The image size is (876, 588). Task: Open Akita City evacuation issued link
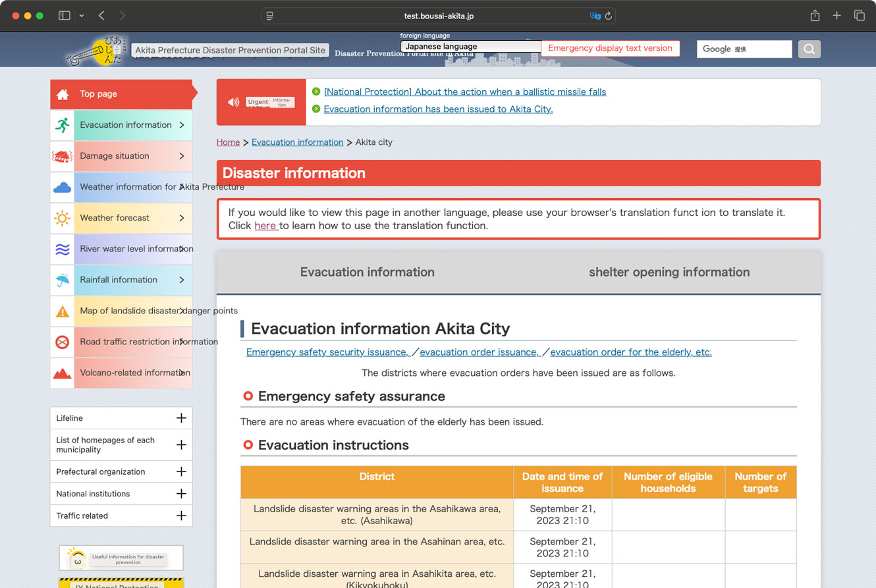click(439, 109)
